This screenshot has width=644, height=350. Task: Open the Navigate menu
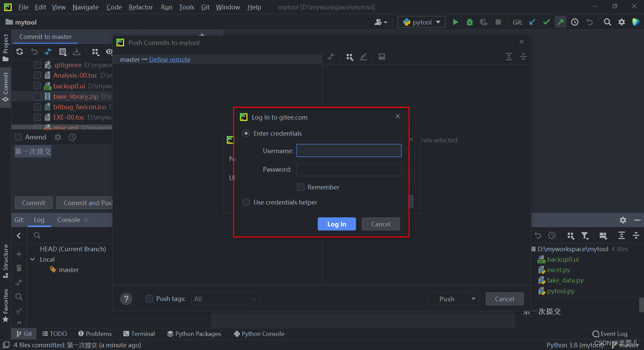click(86, 7)
